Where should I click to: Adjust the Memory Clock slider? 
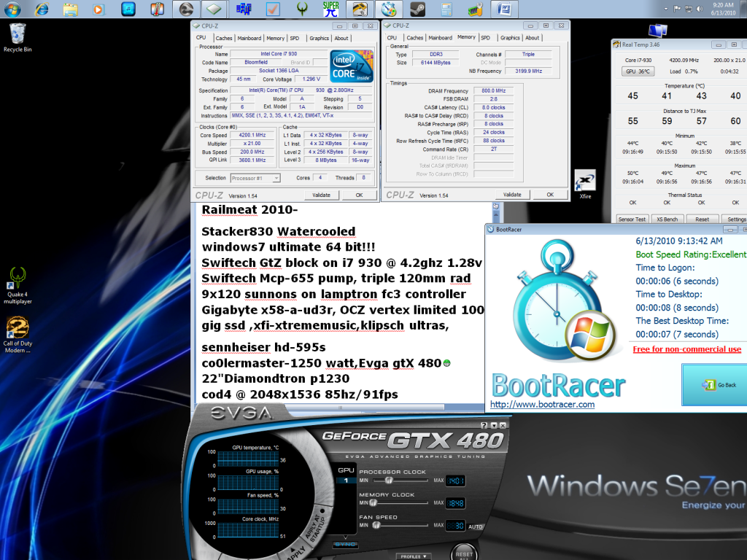click(x=373, y=502)
